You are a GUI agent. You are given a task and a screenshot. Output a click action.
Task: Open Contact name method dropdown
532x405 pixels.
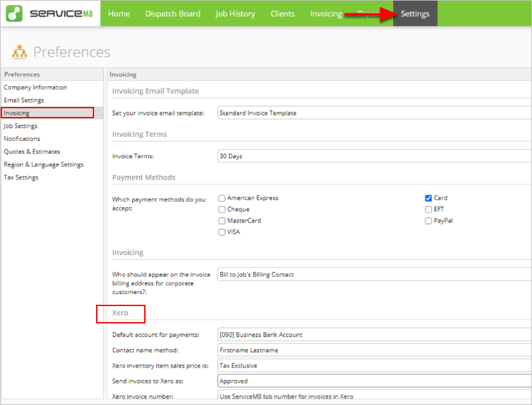coord(374,350)
